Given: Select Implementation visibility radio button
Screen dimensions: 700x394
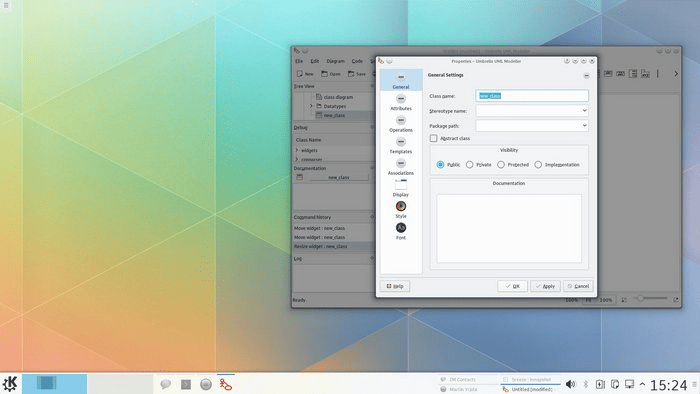Looking at the screenshot, I should (538, 165).
